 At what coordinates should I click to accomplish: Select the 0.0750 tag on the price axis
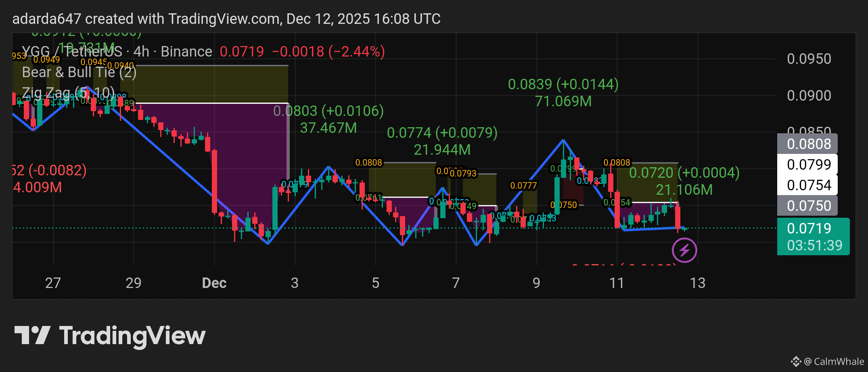tap(807, 206)
